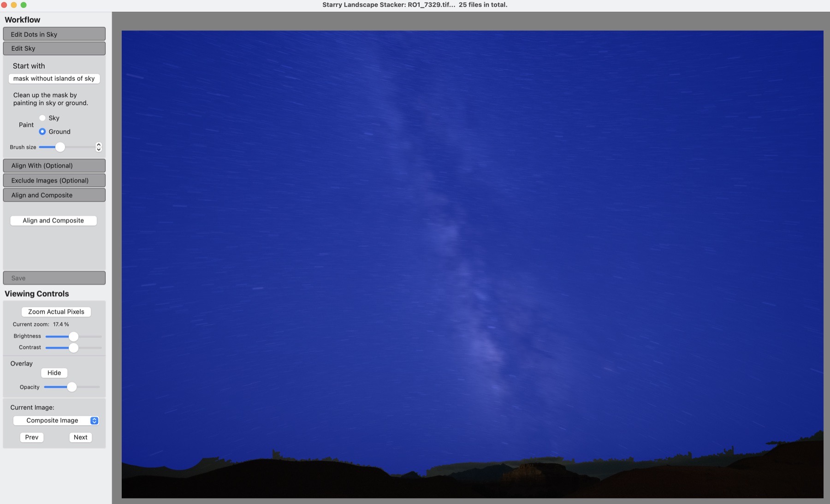Click the Overlay label
The image size is (830, 504).
click(x=22, y=363)
